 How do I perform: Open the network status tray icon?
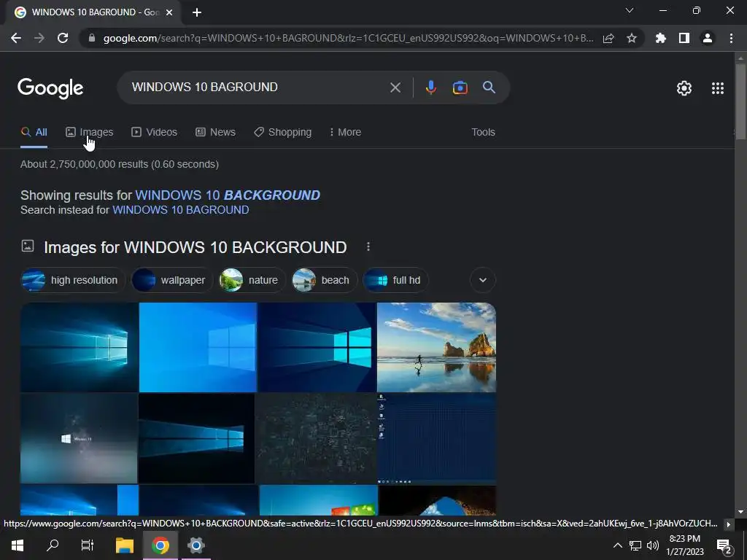pyautogui.click(x=635, y=545)
